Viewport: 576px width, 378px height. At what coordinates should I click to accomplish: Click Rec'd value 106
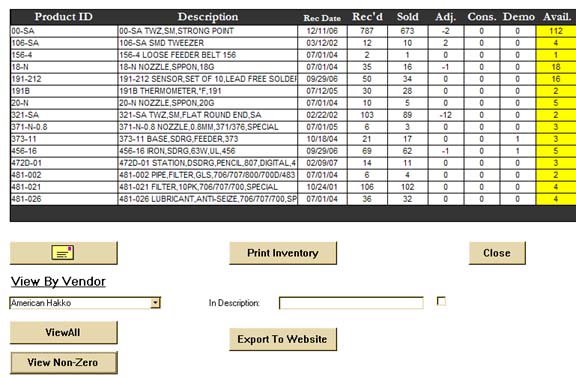click(x=367, y=187)
